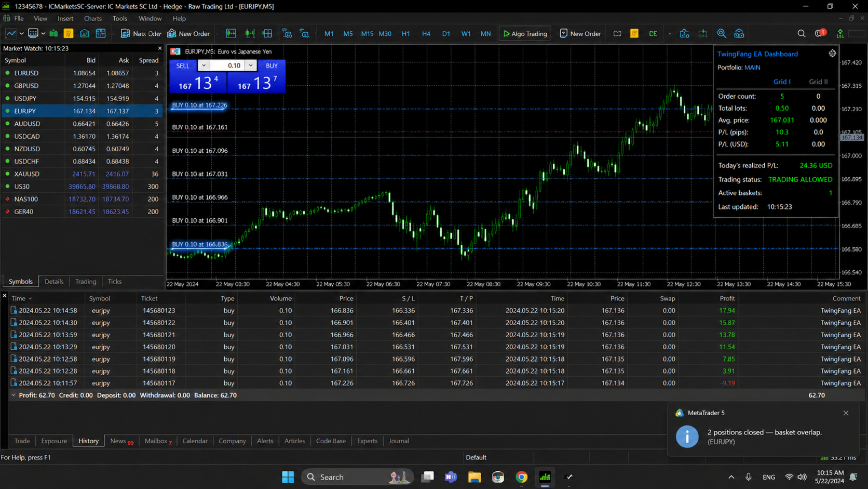Screen dimensions: 868x489
Task: Switch chart timeframe to H4
Action: pyautogui.click(x=426, y=34)
